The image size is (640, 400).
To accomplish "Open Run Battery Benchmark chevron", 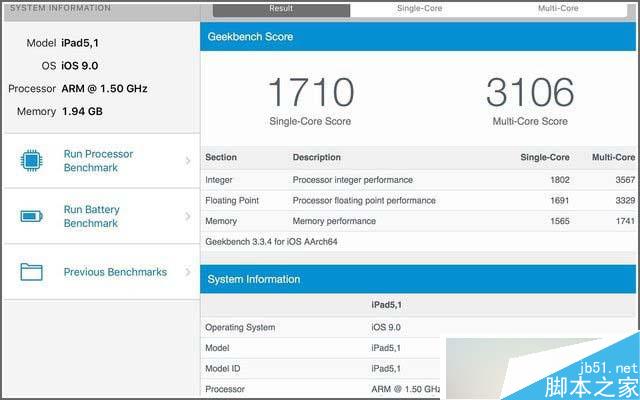I will (x=188, y=216).
